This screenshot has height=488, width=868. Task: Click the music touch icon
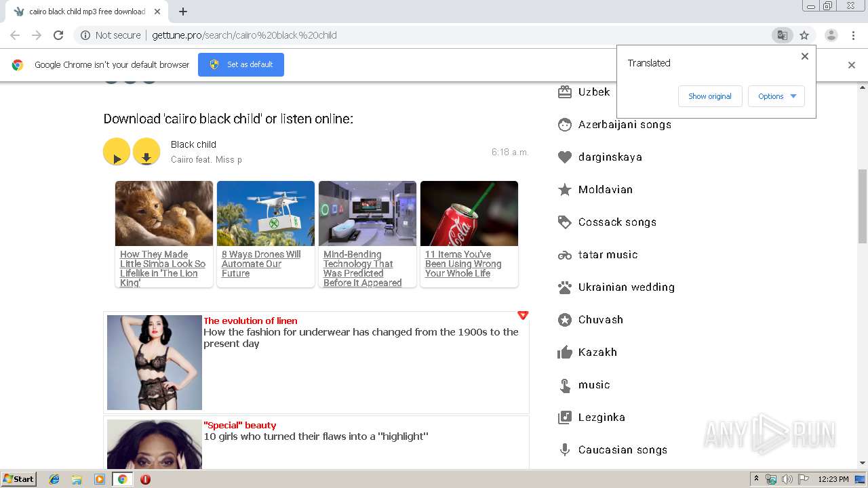565,385
